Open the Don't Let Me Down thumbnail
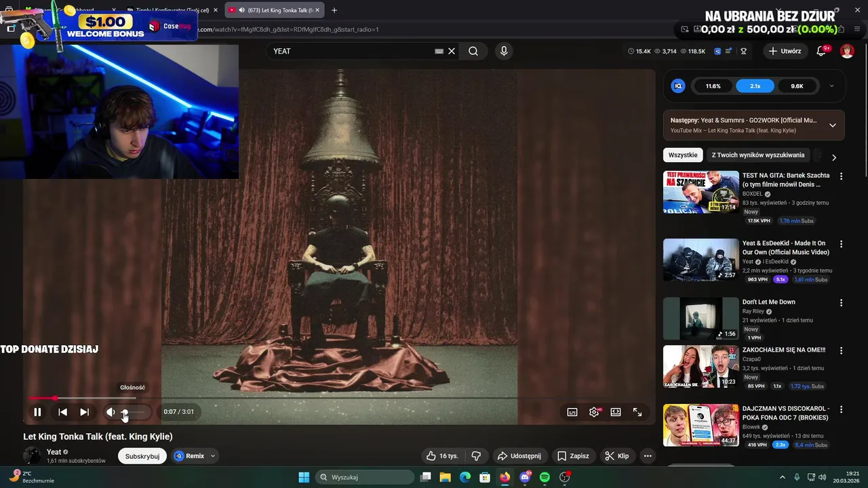This screenshot has height=488, width=868. [701, 319]
